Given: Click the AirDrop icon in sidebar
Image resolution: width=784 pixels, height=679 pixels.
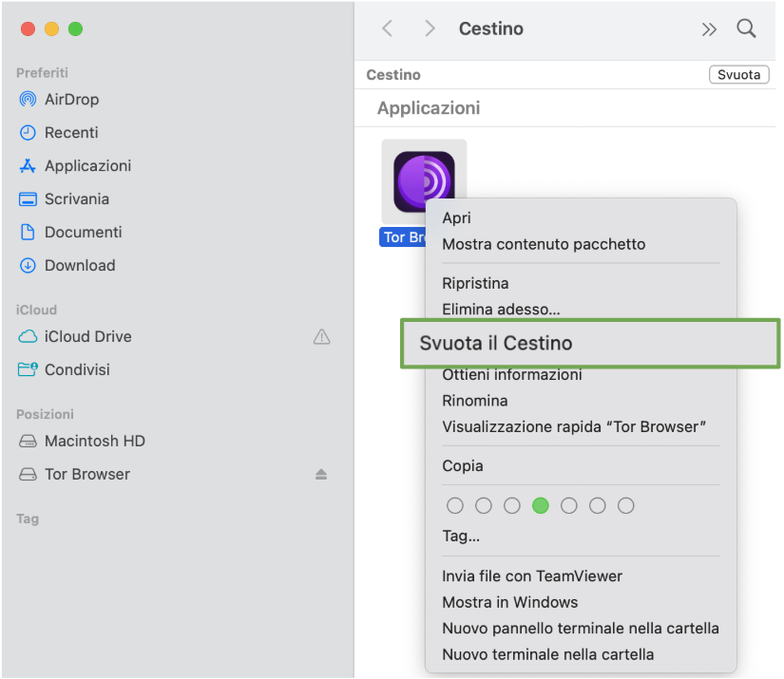Looking at the screenshot, I should point(28,100).
